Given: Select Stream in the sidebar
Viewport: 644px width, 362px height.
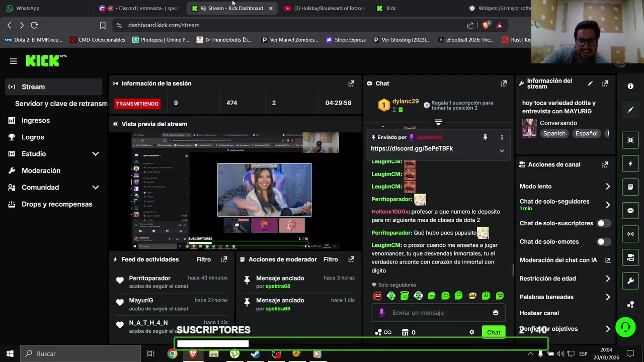Looking at the screenshot, I should point(54,87).
